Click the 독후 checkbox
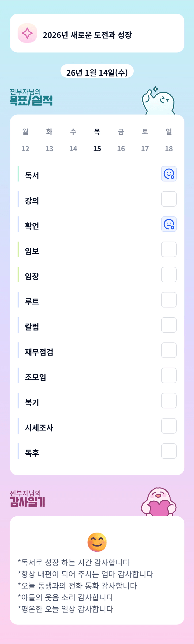Screen dimensions: 194x644 pos(169,451)
